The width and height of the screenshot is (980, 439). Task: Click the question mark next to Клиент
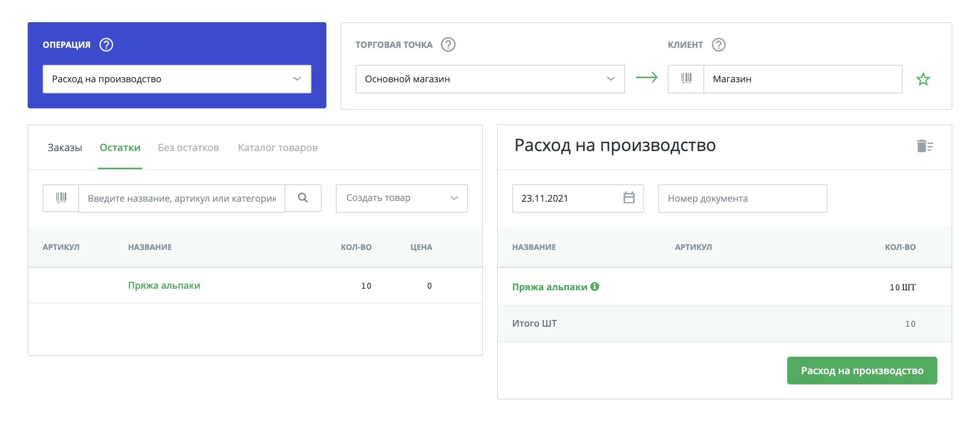pyautogui.click(x=718, y=45)
